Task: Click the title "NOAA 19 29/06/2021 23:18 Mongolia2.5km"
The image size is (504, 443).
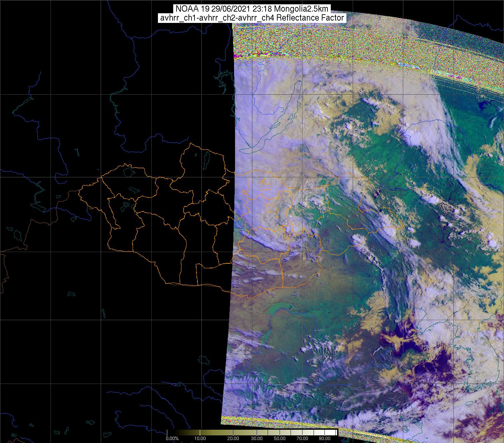Action: [252, 9]
